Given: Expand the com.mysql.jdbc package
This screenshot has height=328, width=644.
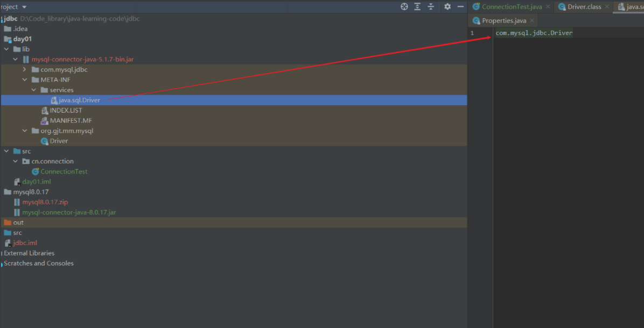Looking at the screenshot, I should [25, 69].
